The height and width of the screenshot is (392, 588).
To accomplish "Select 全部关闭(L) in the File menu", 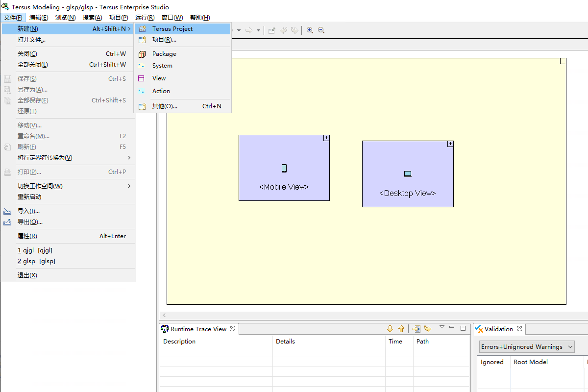I will click(68, 65).
